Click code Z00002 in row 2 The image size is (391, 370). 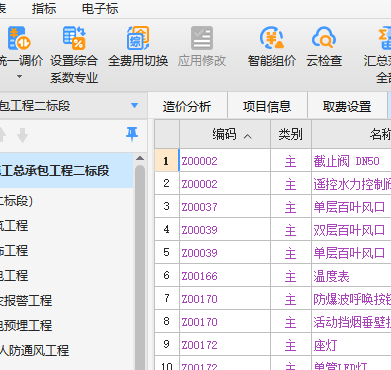coord(200,184)
